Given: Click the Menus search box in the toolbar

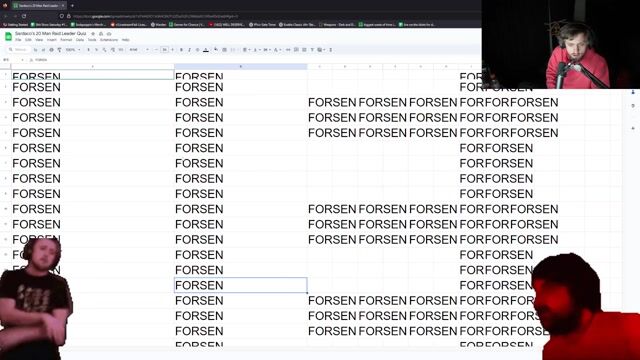Looking at the screenshot, I should coord(18,50).
